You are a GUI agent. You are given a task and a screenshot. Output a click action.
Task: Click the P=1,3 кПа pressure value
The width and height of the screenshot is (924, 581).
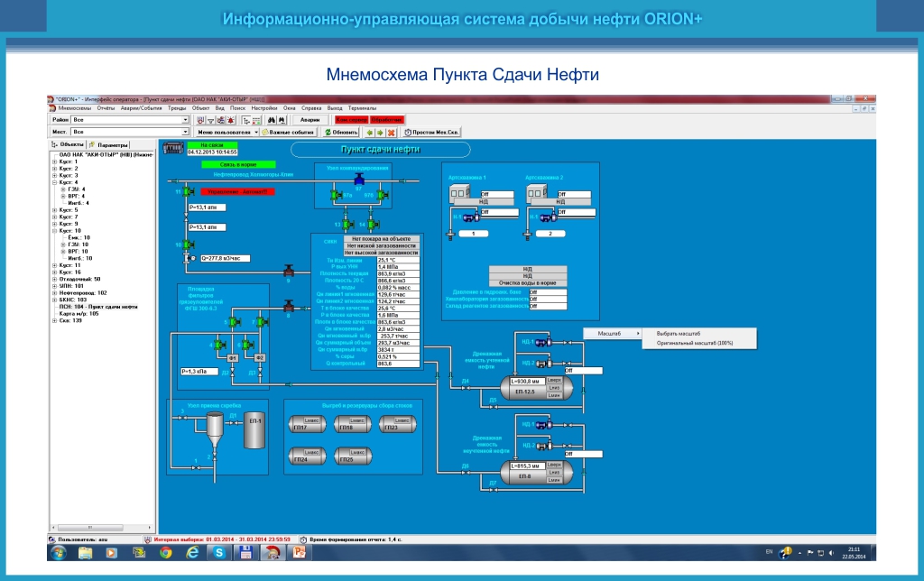[199, 371]
